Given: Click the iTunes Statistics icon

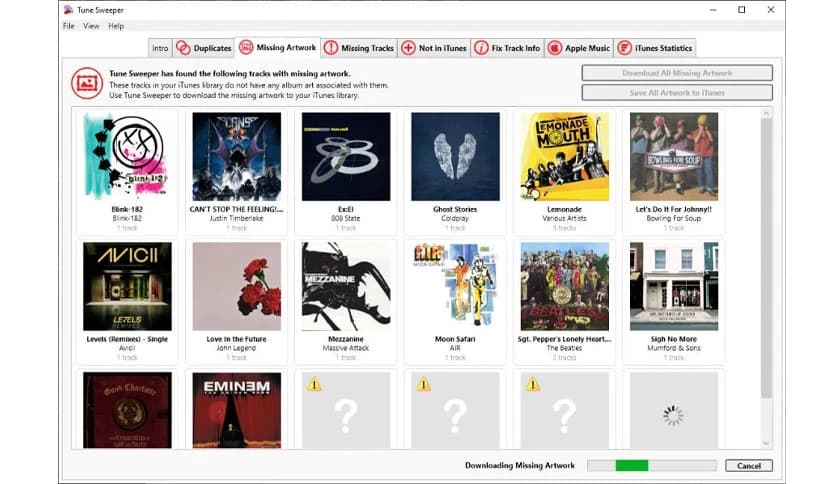Looking at the screenshot, I should click(x=624, y=48).
